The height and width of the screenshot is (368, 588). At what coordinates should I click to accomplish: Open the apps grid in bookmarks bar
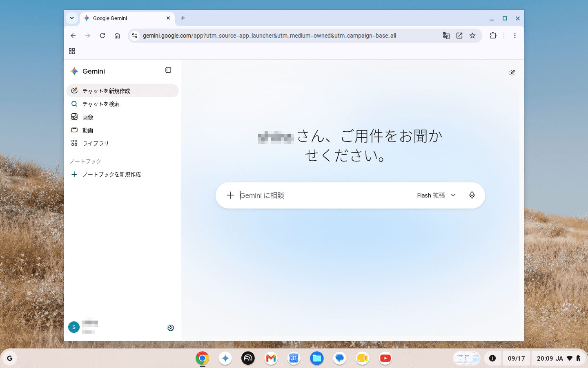72,51
